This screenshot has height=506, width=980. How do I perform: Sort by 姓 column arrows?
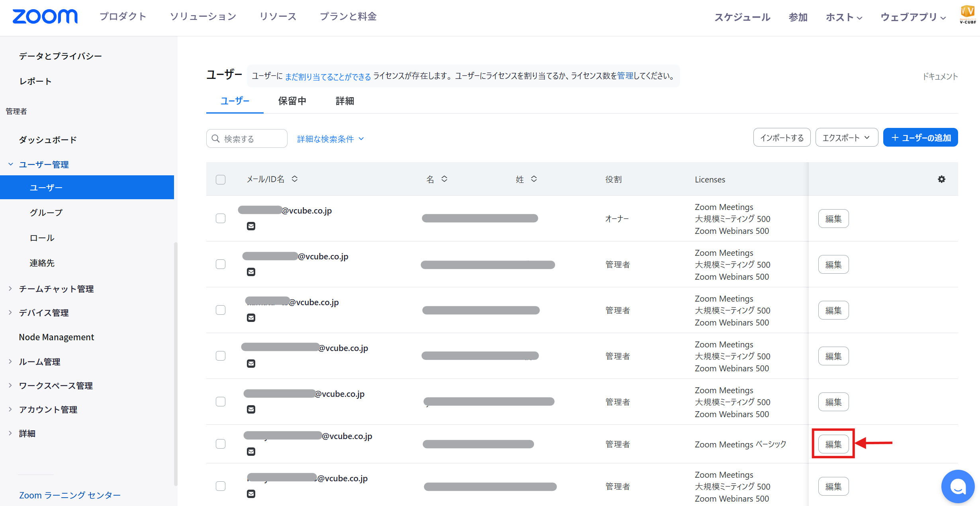(x=534, y=179)
